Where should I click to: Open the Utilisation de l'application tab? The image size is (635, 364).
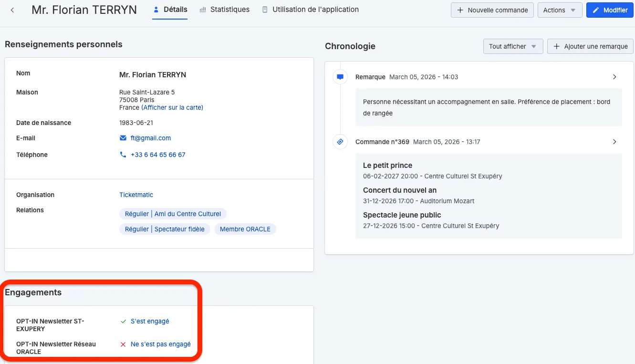[310, 10]
